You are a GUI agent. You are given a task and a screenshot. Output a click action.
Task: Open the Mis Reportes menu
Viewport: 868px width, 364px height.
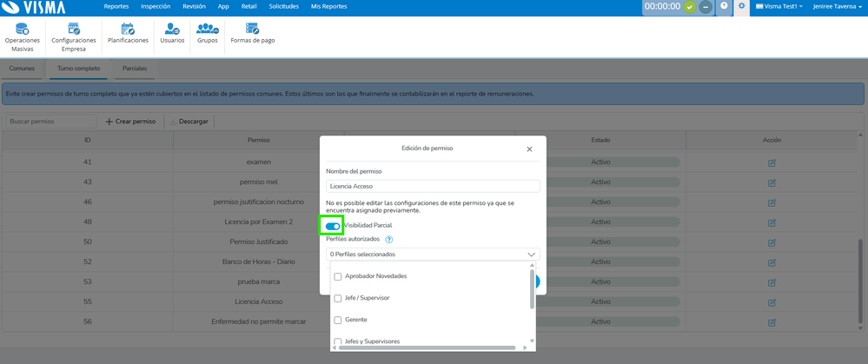pos(329,7)
